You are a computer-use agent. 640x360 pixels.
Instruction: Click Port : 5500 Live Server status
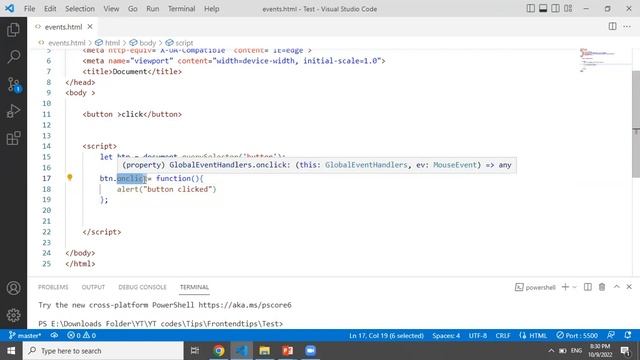577,336
